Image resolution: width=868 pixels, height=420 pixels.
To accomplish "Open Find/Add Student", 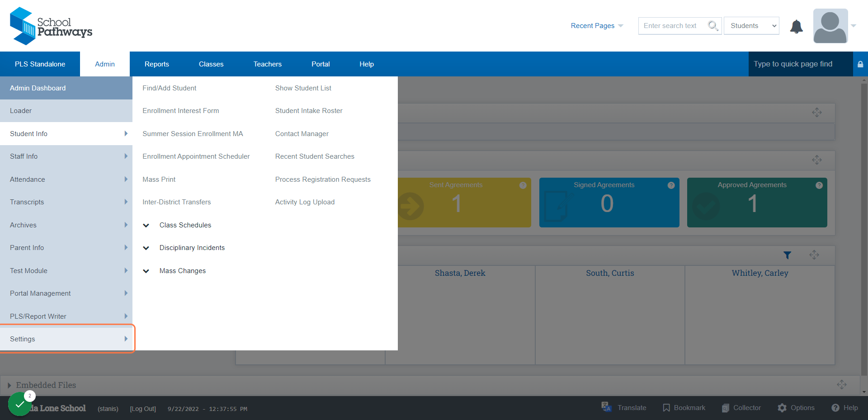I will coord(170,88).
